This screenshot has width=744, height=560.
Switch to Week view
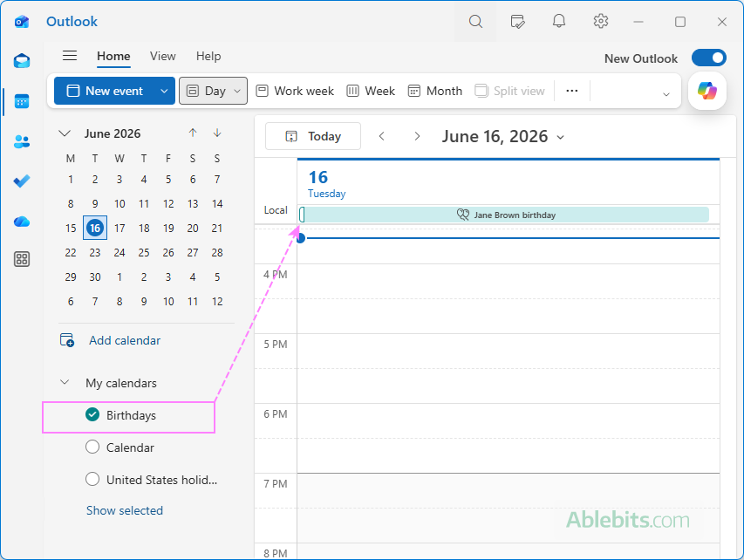[x=371, y=91]
